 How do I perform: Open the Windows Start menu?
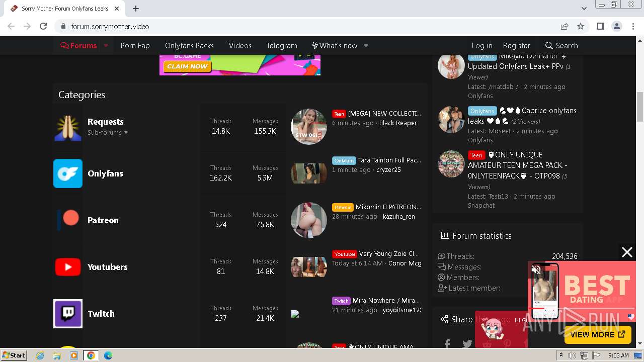pos(14,355)
